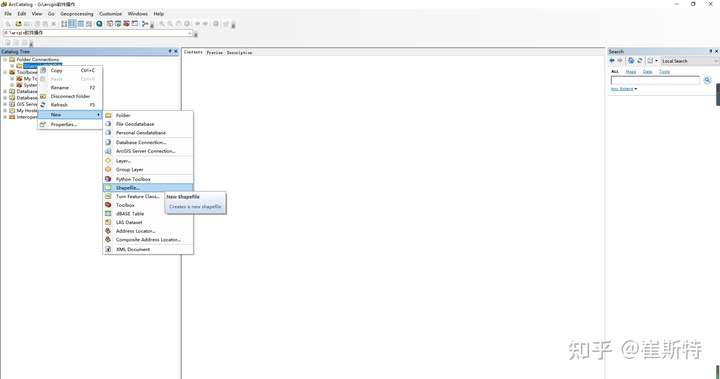This screenshot has height=379, width=720.
Task: Collapse the Toolboxes tree node
Action: 5,72
